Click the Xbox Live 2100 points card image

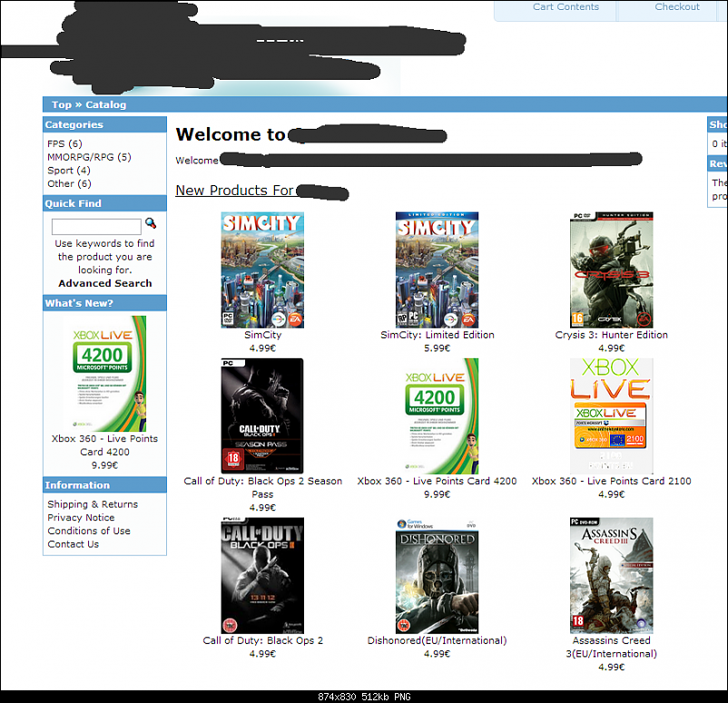pos(612,416)
